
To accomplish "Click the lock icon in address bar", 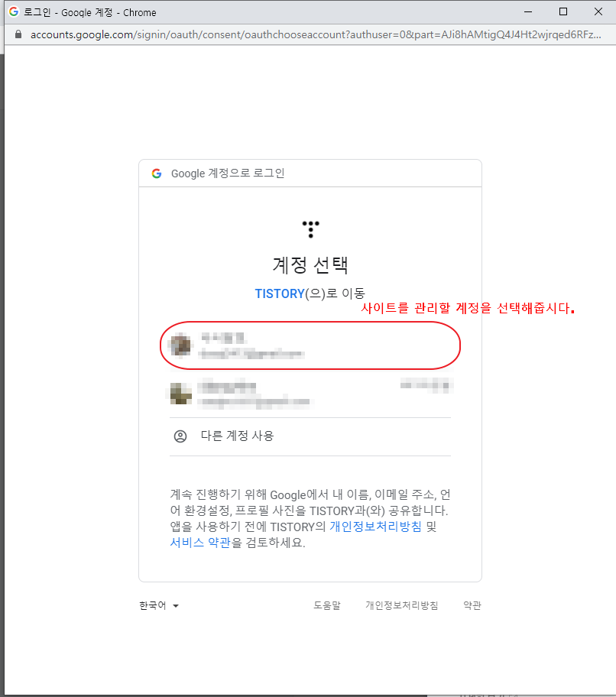I will point(18,34).
